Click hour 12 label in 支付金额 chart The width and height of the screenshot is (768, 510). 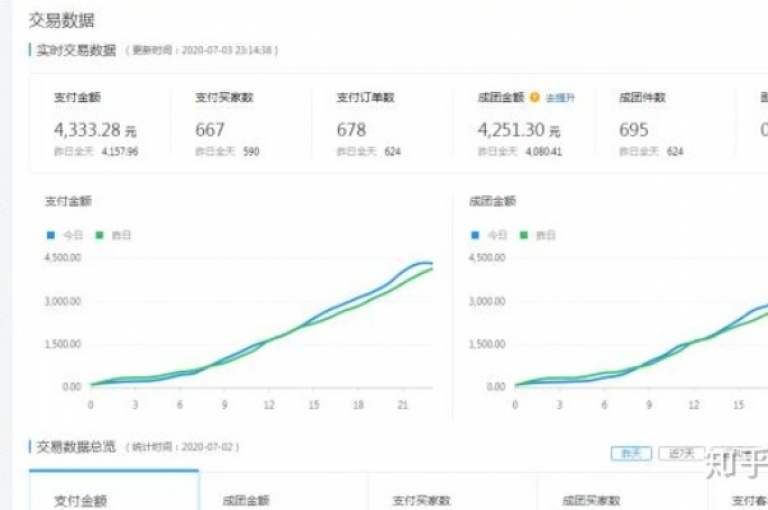pyautogui.click(x=269, y=405)
